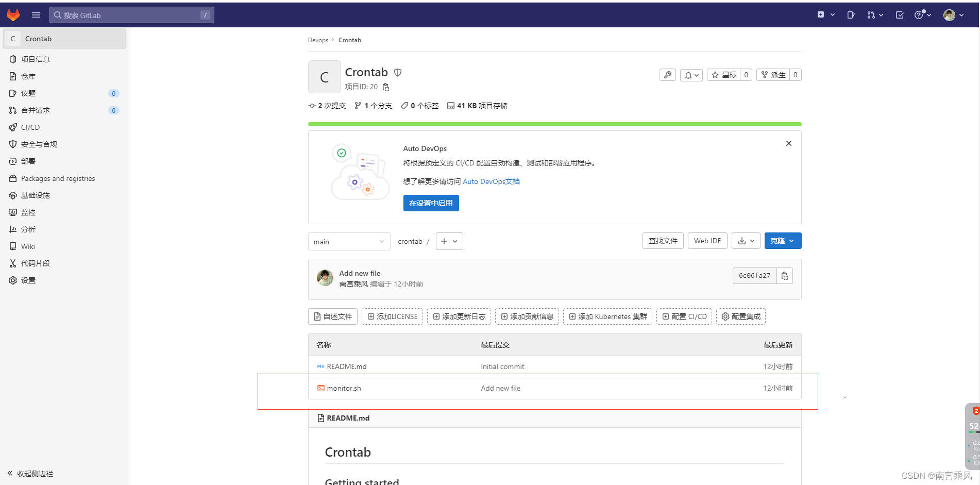Viewport: 980px width, 485px height.
Task: Open the 克隆 clone dropdown
Action: (783, 241)
